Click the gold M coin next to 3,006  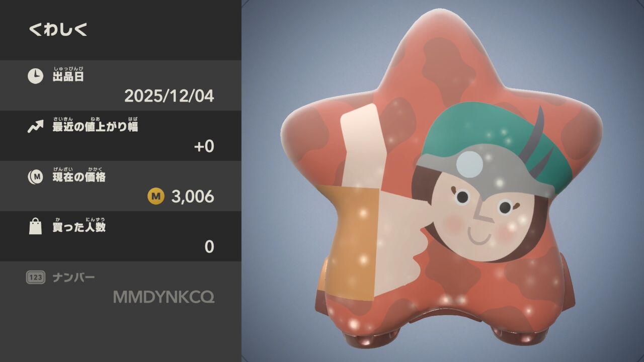[x=156, y=197]
